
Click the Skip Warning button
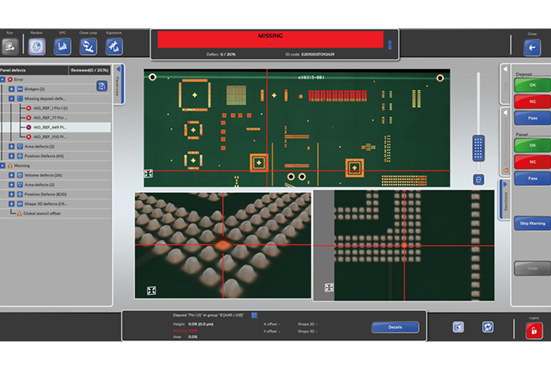(532, 223)
